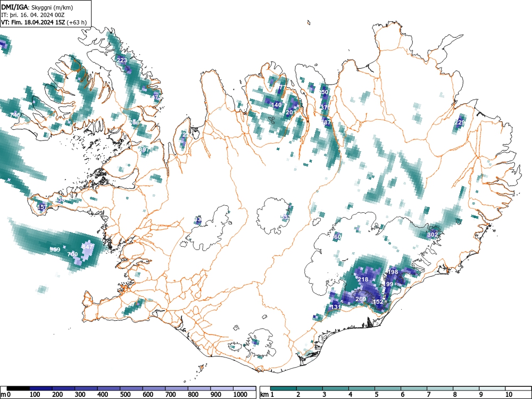Click the '796' visibility value label
532x399 pixels.
135,122
